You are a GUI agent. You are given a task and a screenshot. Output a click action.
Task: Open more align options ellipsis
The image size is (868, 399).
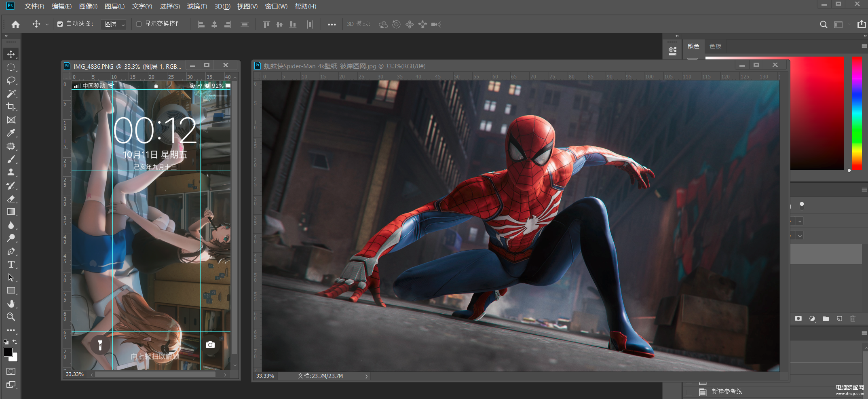point(332,25)
